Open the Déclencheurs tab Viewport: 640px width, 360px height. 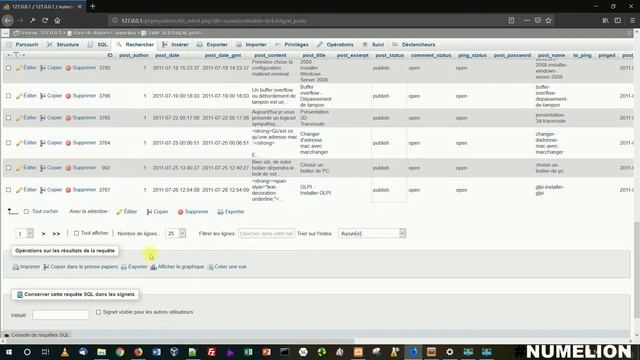tap(414, 44)
